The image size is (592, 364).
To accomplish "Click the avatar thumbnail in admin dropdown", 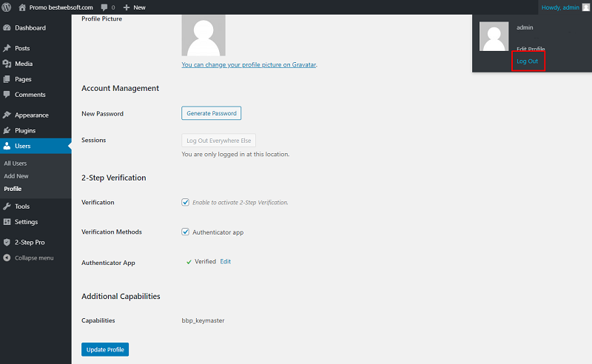I will 494,36.
